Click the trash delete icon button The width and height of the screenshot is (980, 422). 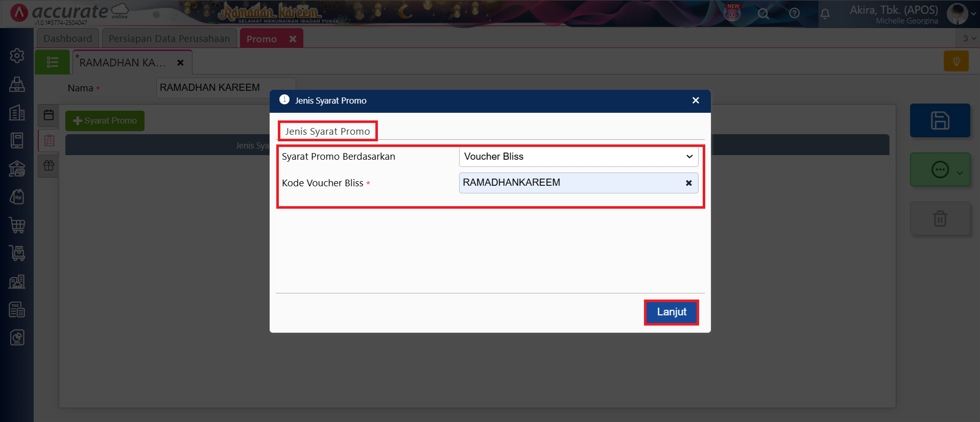(939, 218)
